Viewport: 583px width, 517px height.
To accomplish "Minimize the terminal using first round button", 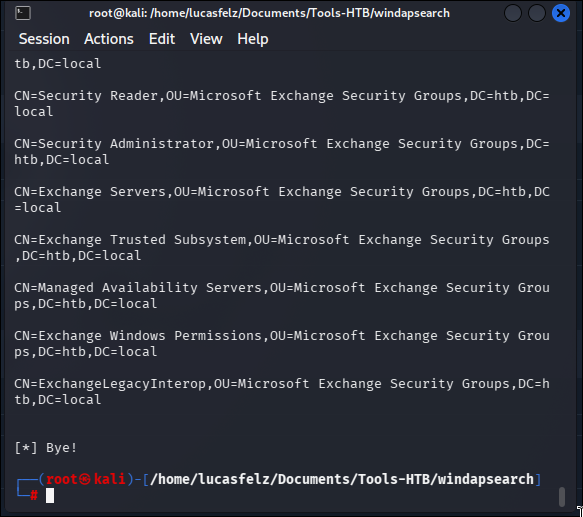I will click(x=513, y=13).
